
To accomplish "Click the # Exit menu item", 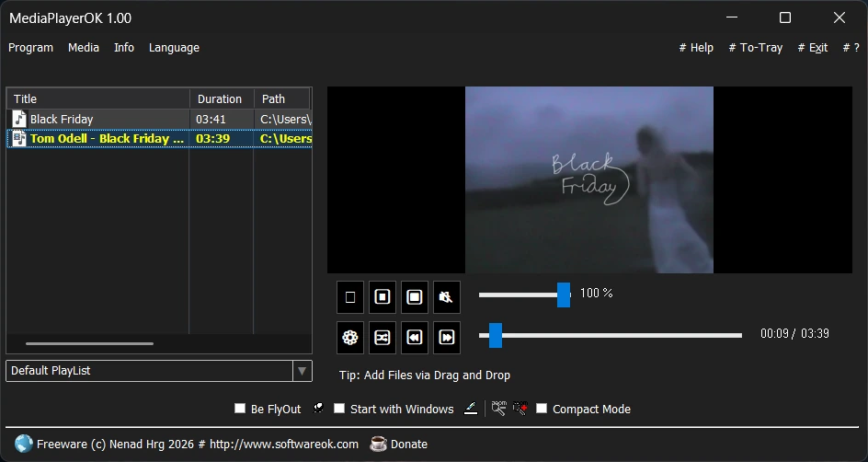I will (x=813, y=48).
